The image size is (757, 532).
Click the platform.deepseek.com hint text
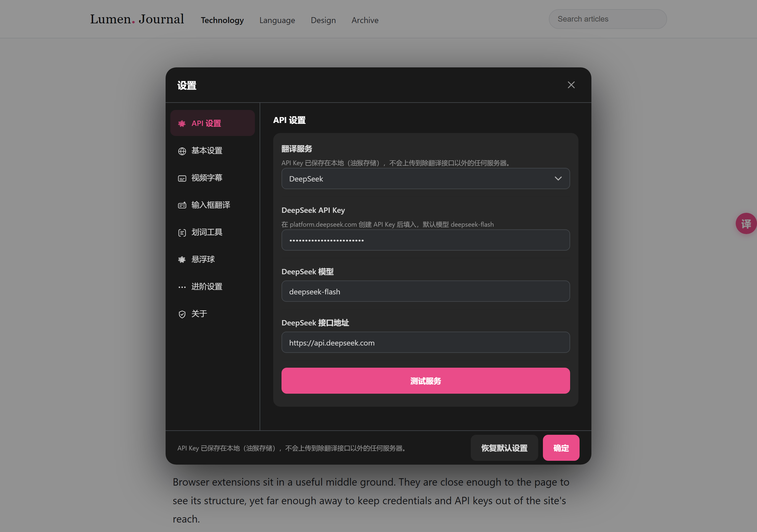387,224
